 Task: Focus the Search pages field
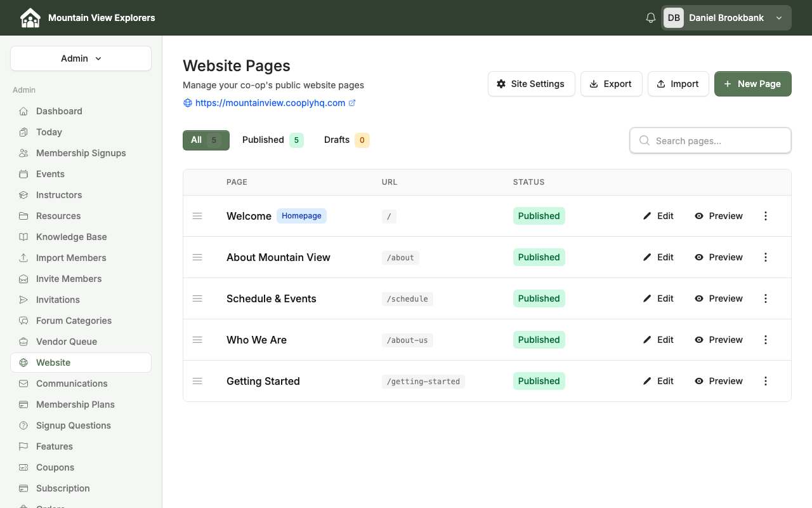710,141
